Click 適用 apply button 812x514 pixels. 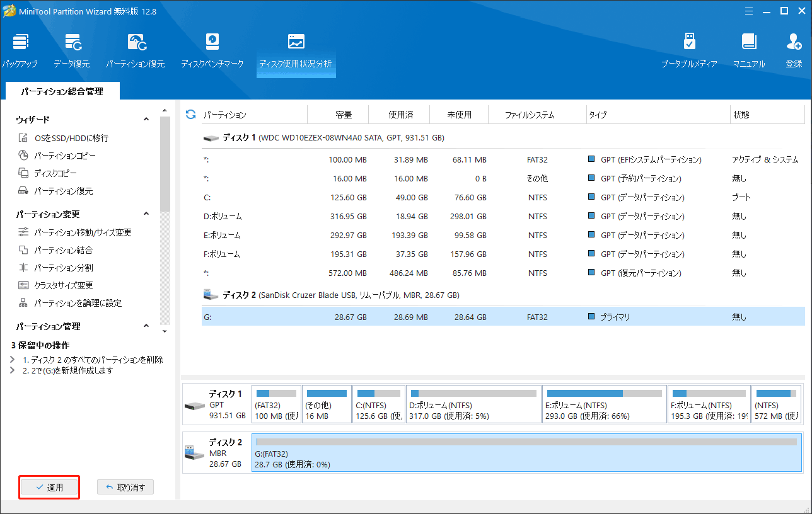click(49, 487)
